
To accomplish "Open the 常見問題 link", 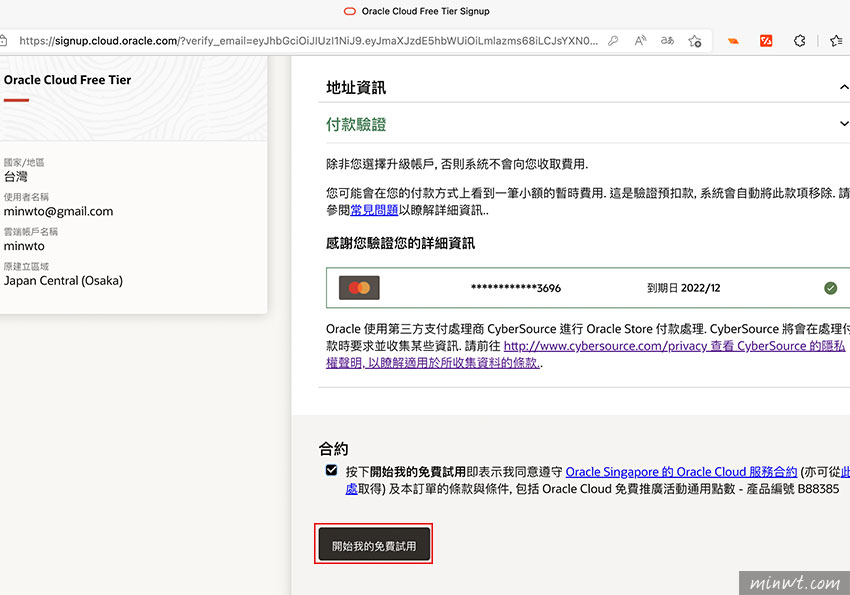I will tap(374, 210).
